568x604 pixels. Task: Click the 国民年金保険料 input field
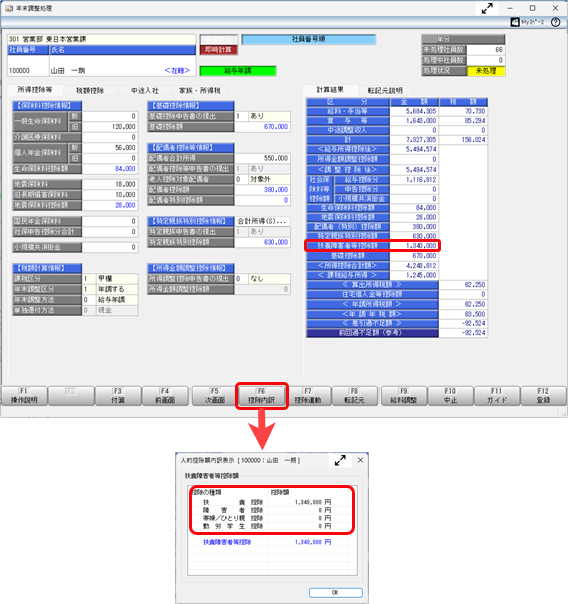109,221
